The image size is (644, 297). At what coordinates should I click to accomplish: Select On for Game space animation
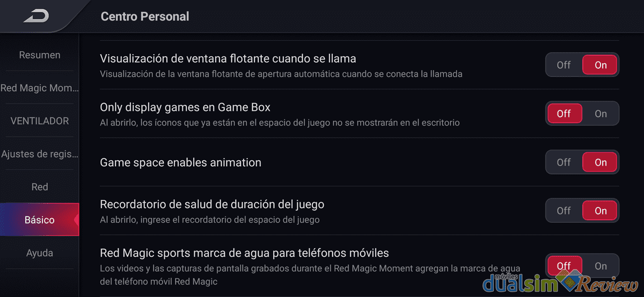(x=601, y=162)
